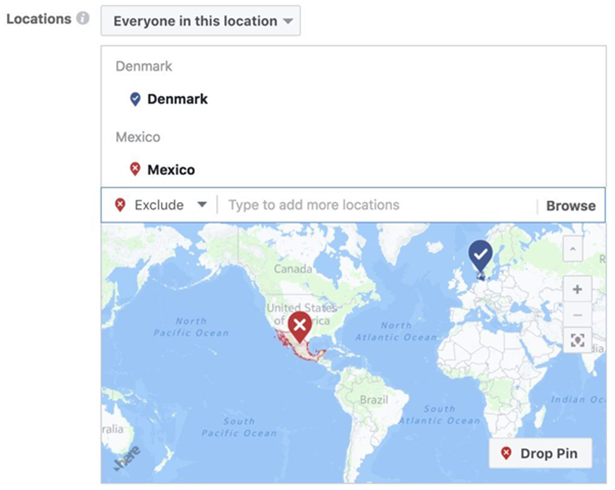Click the blue checkmark pin on the map

pos(481,255)
